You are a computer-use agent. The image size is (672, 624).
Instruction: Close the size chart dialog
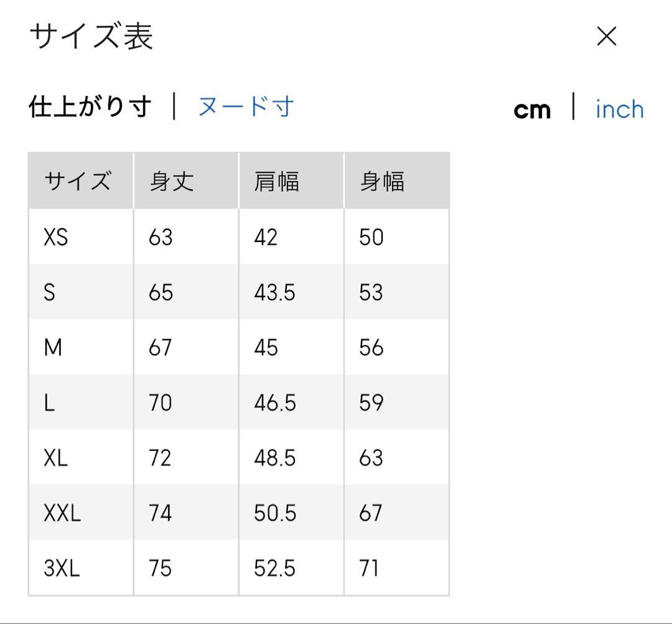(606, 37)
